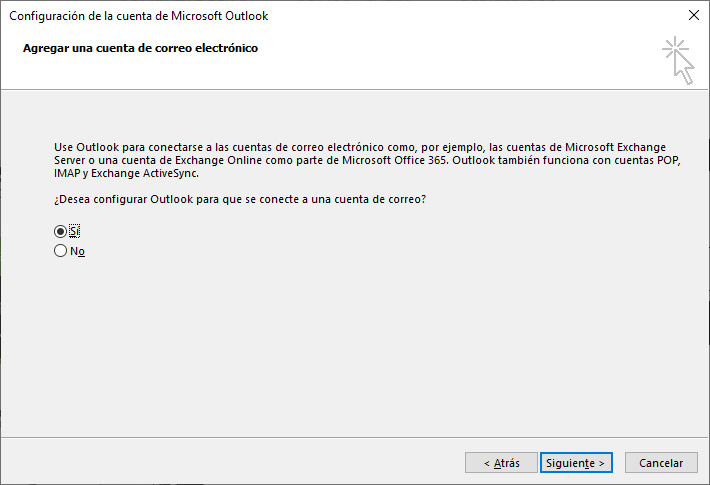The width and height of the screenshot is (710, 485).
Task: Click the Sí option label text
Action: pyautogui.click(x=74, y=231)
